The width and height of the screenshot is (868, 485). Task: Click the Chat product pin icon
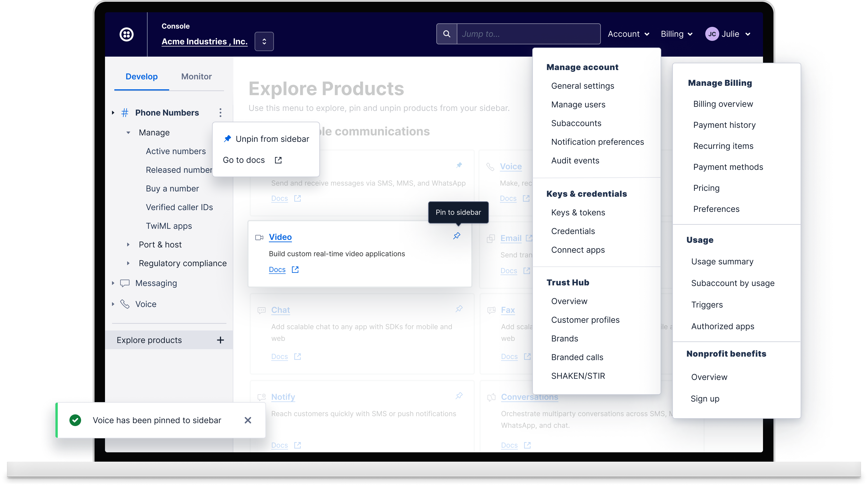(x=459, y=309)
